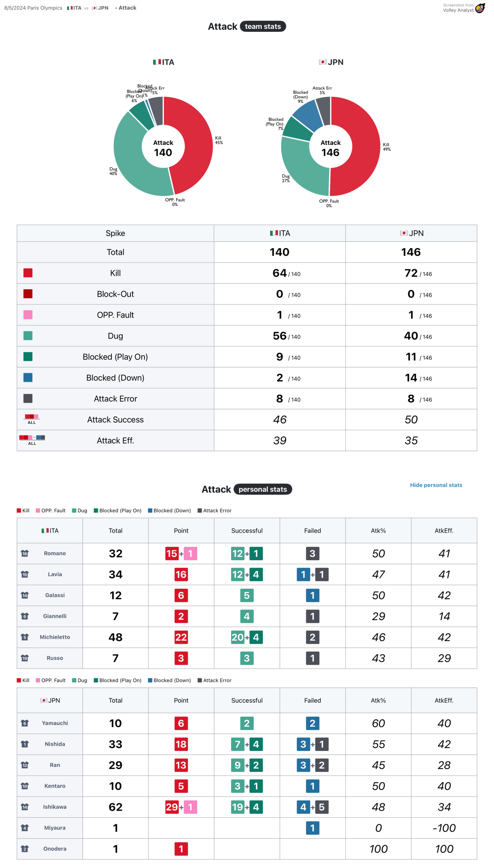Click the Volley Analyst logo icon
Viewport: 494px width, 868px height.
(480, 8)
